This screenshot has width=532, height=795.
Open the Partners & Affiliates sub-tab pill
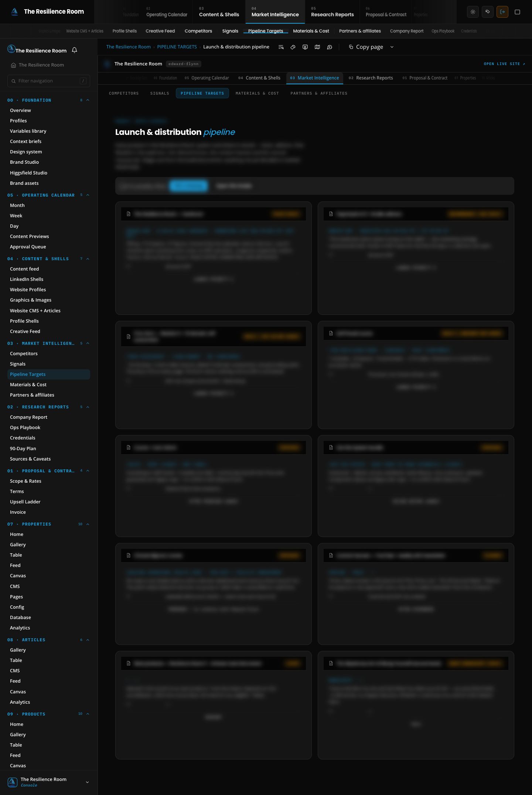click(x=319, y=93)
